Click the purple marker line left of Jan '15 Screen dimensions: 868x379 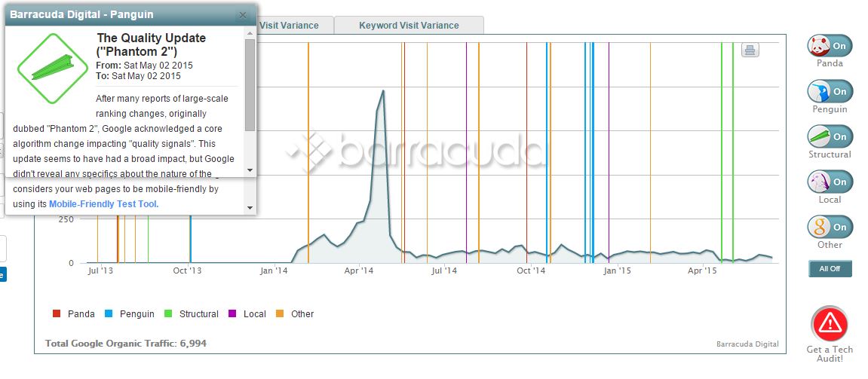(609, 152)
